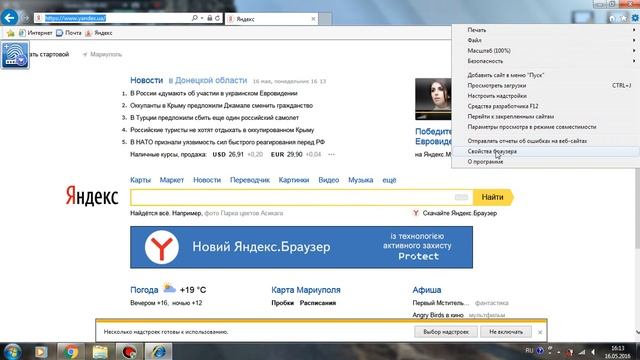Click the add-to-favorites star on favorites bar

11,33
